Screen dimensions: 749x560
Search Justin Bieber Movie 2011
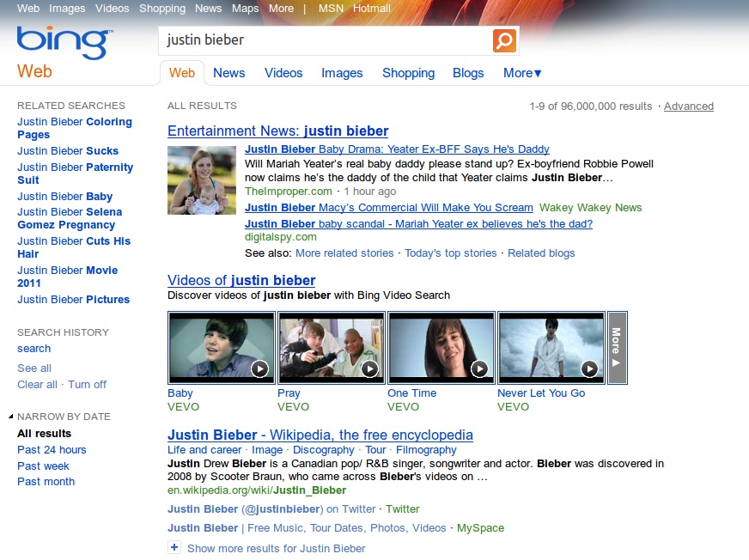67,277
